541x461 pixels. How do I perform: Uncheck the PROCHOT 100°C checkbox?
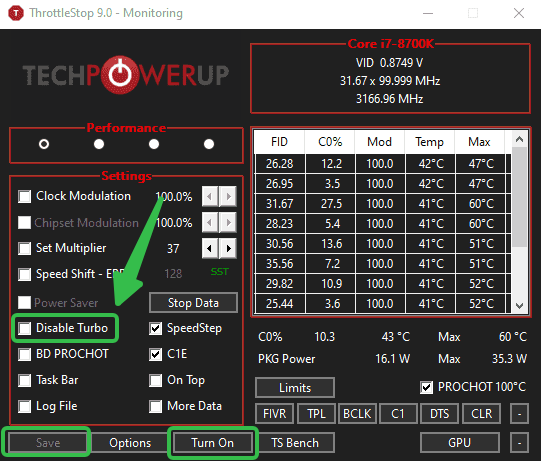pos(427,388)
